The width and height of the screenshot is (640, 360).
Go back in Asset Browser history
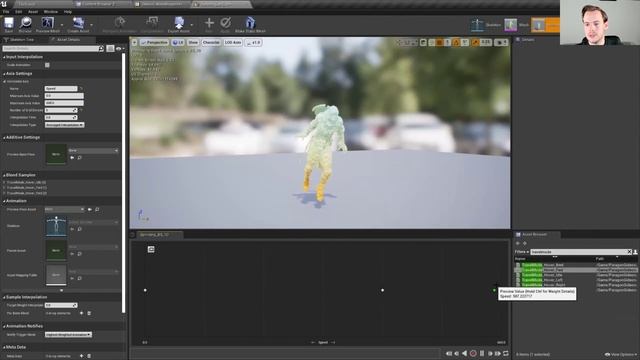tap(518, 243)
